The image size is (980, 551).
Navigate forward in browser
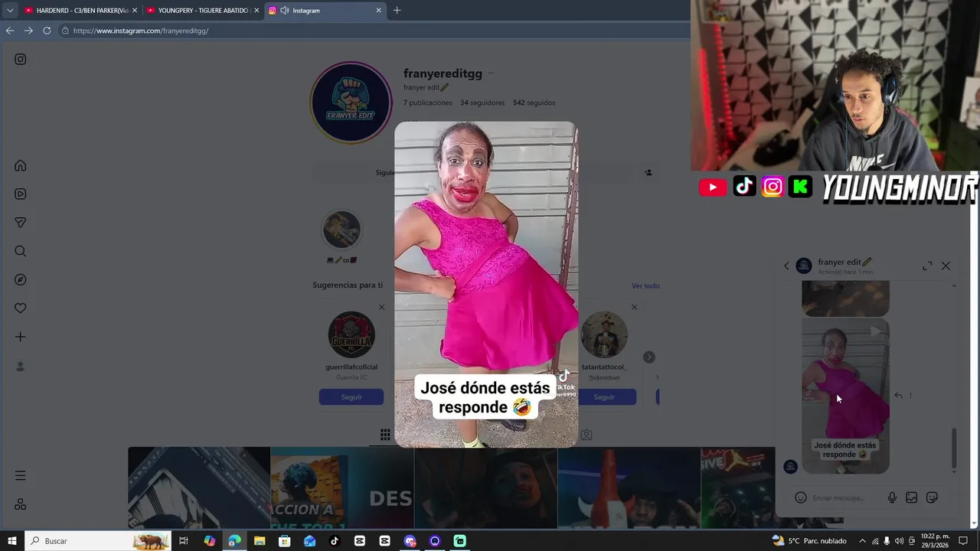(28, 31)
